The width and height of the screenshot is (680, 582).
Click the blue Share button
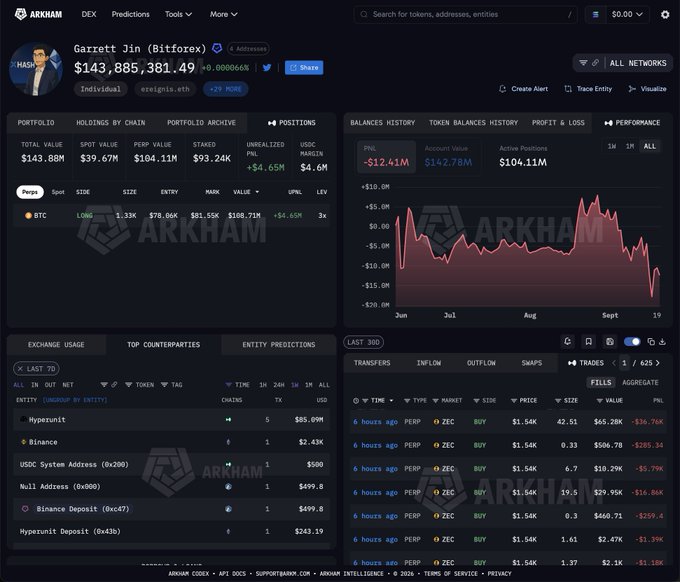click(x=304, y=68)
